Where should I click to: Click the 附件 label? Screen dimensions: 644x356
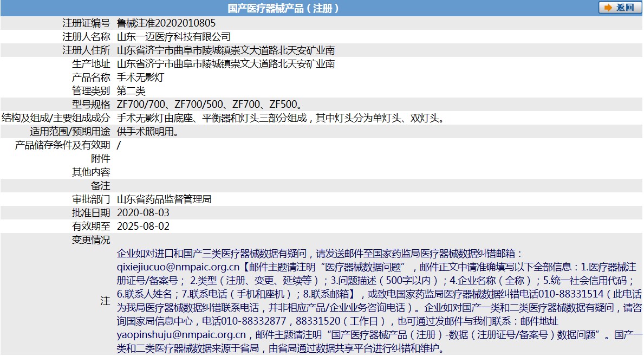[x=101, y=159]
